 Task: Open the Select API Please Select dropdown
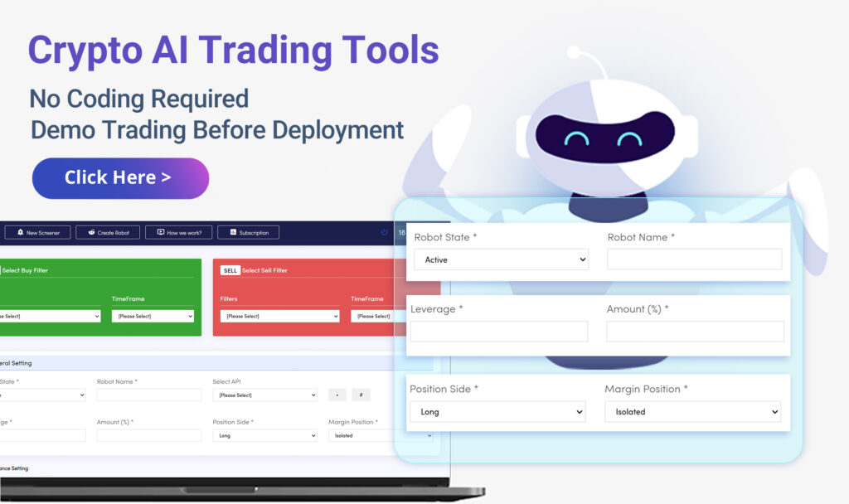pos(265,395)
